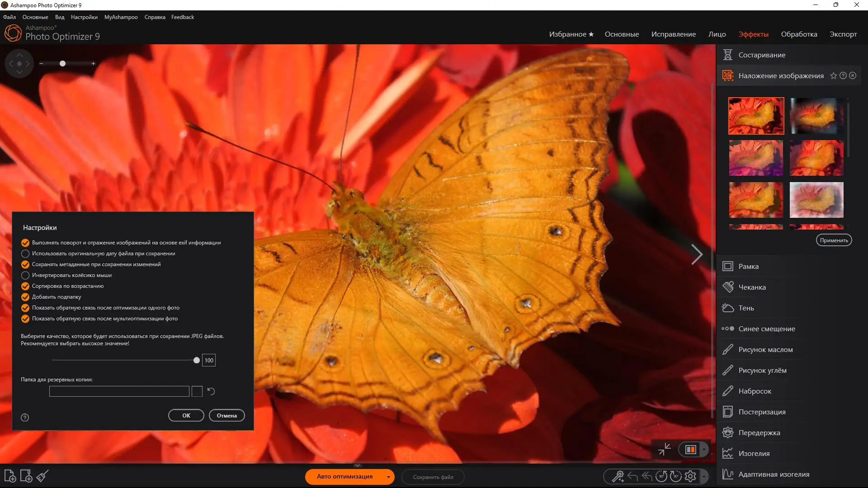The height and width of the screenshot is (488, 868).
Task: Rotate image 90° counterclockwise
Action: pyautogui.click(x=661, y=476)
